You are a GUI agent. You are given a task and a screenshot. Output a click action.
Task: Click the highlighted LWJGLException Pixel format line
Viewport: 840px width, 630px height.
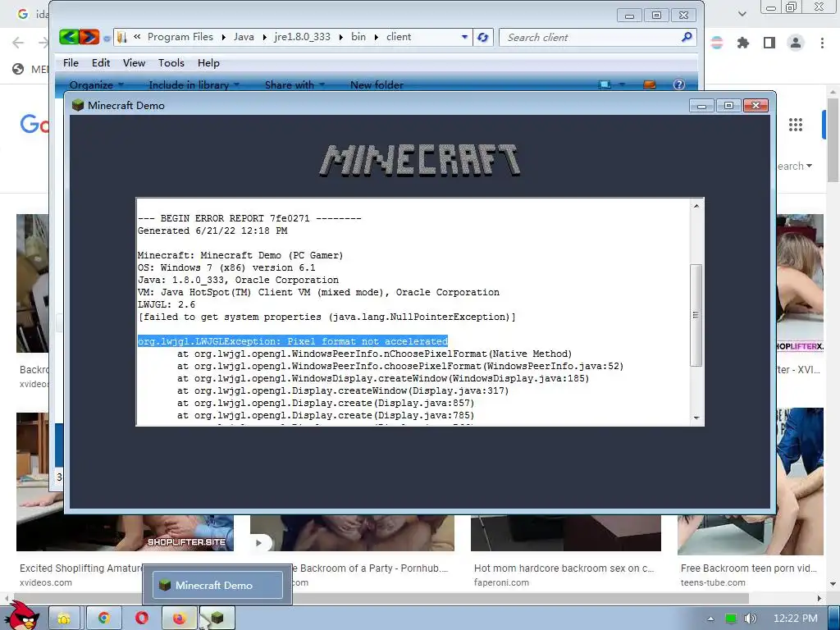[x=293, y=341]
